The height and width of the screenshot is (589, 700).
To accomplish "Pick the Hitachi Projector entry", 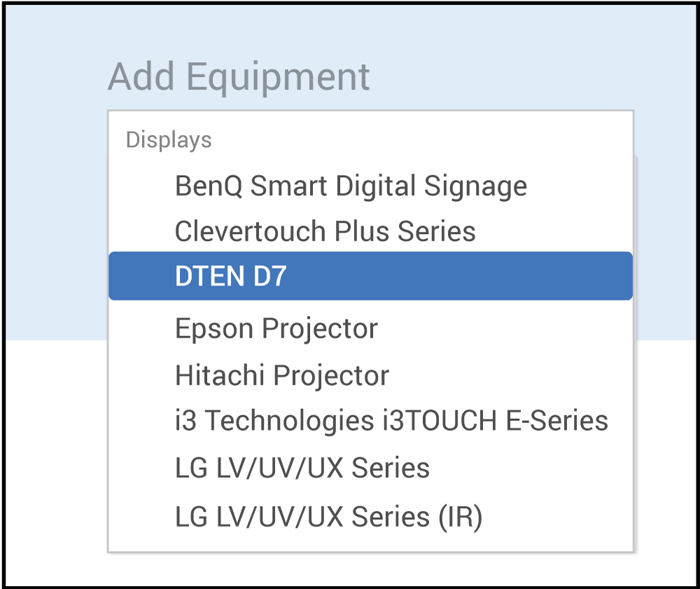I will [x=282, y=375].
